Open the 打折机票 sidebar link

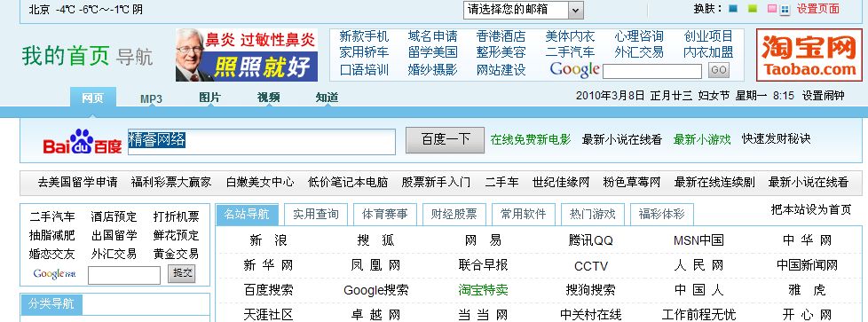pyautogui.click(x=176, y=216)
